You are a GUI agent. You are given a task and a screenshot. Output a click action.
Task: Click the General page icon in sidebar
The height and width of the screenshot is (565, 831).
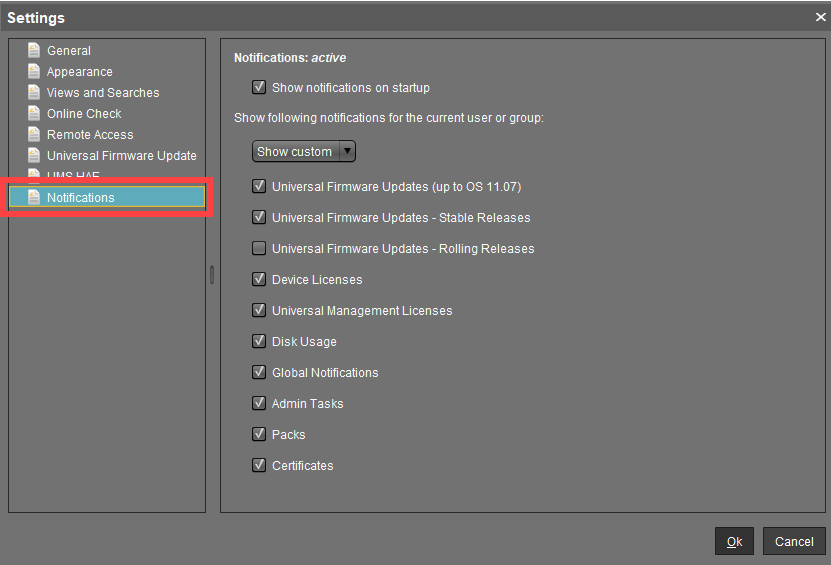tap(34, 50)
